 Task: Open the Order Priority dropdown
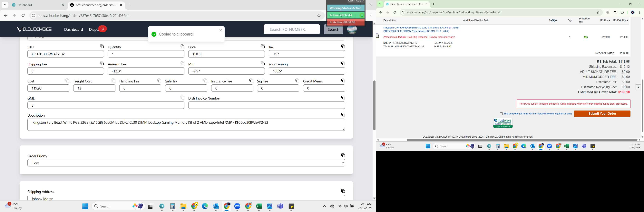pos(186,163)
